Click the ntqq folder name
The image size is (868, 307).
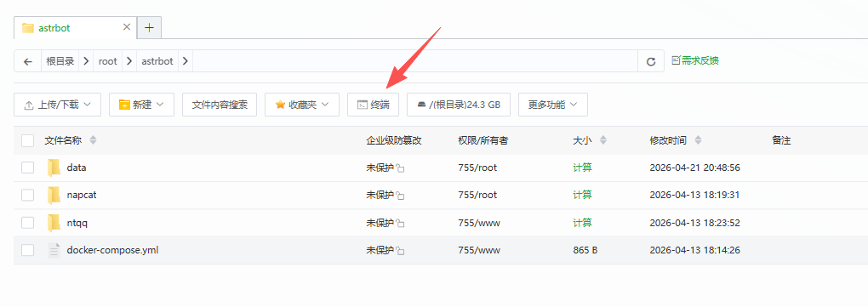point(77,223)
